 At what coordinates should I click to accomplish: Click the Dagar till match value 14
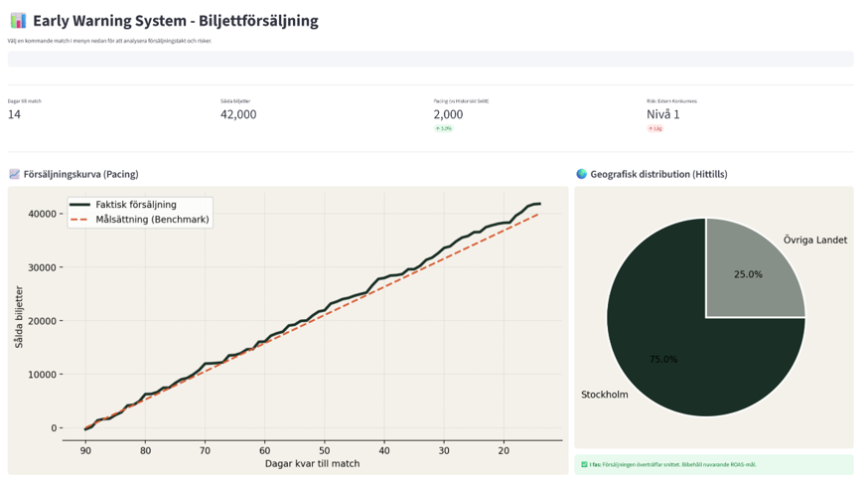point(14,114)
